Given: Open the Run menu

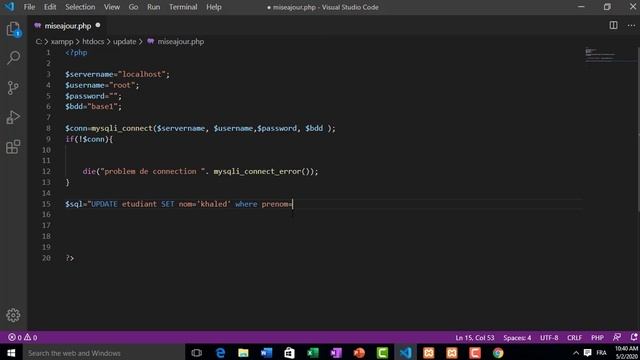Looking at the screenshot, I should tap(153, 7).
